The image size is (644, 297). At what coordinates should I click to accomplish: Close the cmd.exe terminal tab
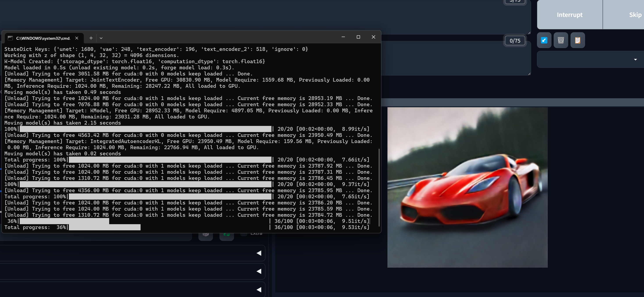(77, 38)
